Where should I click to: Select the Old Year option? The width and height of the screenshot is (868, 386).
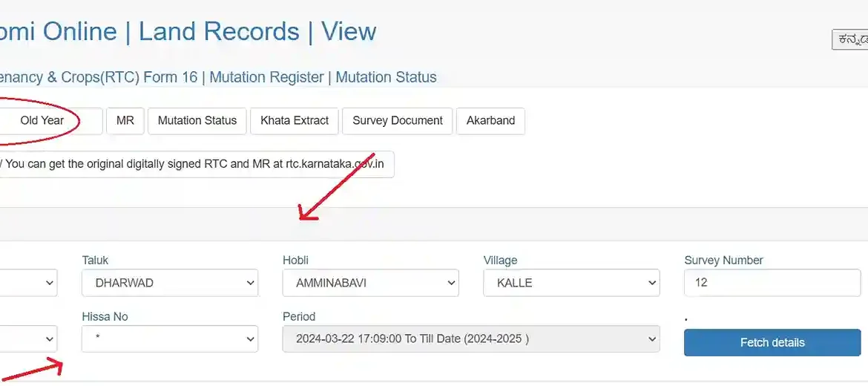pyautogui.click(x=42, y=121)
